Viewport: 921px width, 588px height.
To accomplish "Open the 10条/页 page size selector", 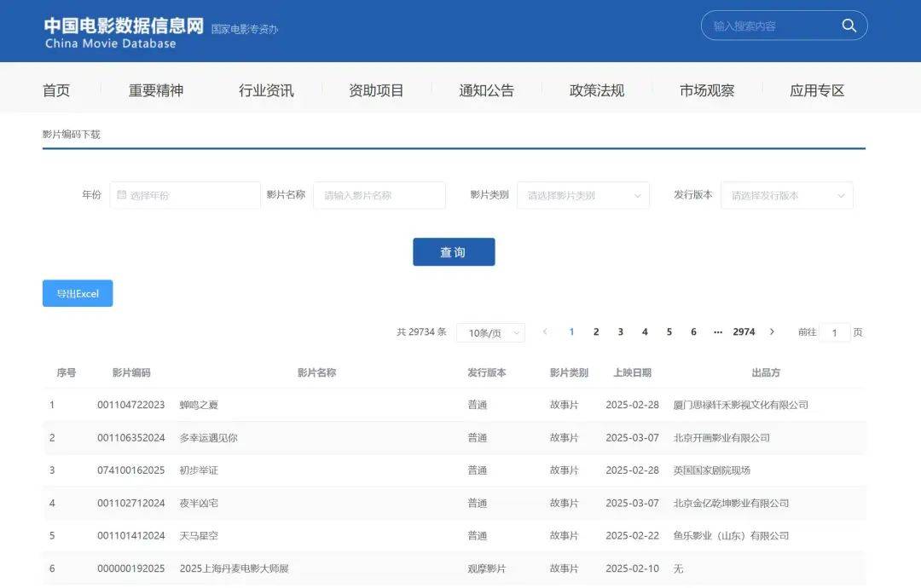I will [x=491, y=332].
